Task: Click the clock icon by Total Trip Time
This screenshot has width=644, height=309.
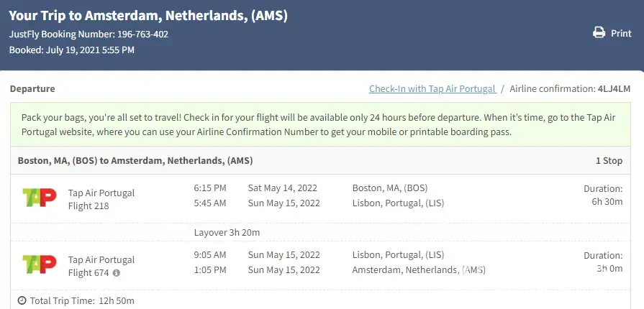Action: [x=22, y=300]
